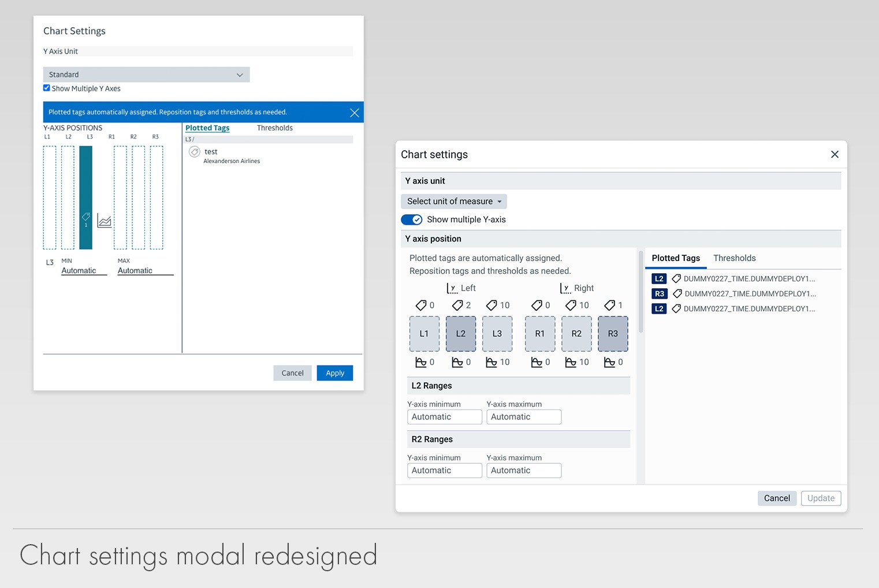Click the threshold count icon below L2

coord(457,362)
